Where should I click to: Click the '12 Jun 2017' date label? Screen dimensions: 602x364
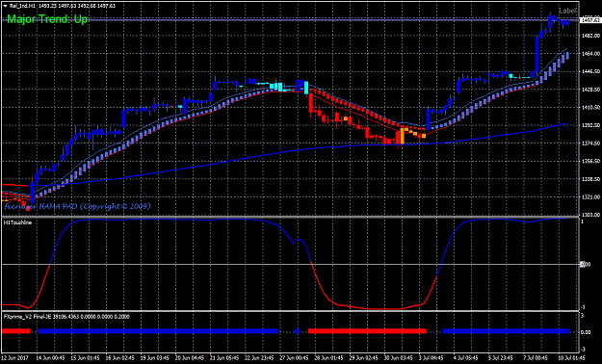pyautogui.click(x=15, y=358)
